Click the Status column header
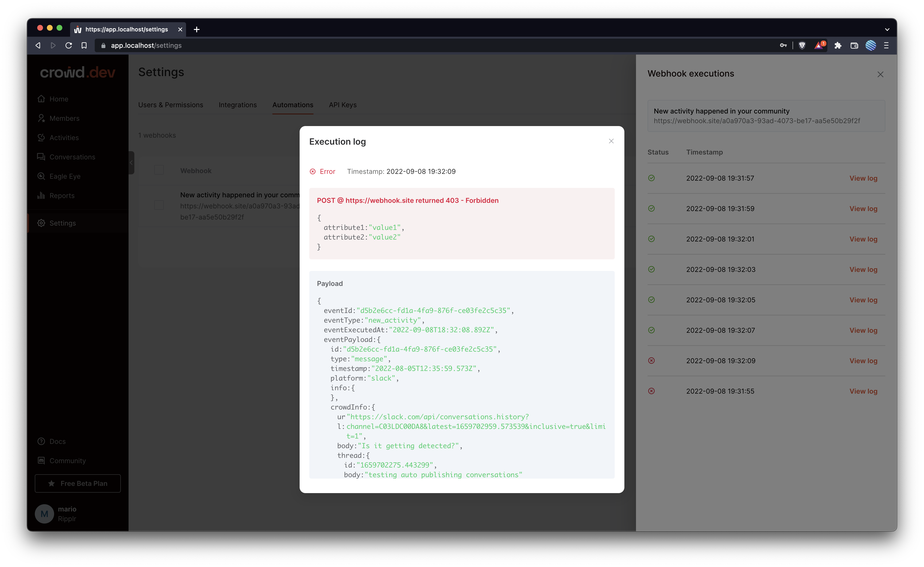This screenshot has width=924, height=567. pos(658,152)
